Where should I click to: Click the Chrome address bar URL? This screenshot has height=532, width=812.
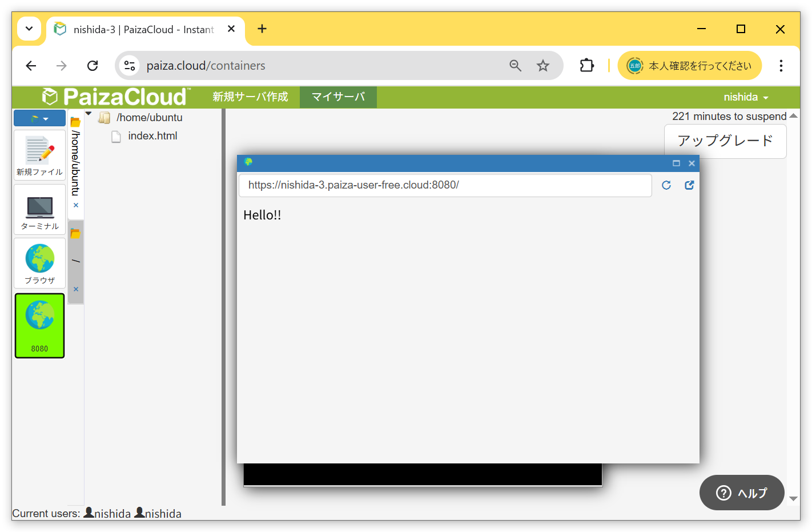206,66
